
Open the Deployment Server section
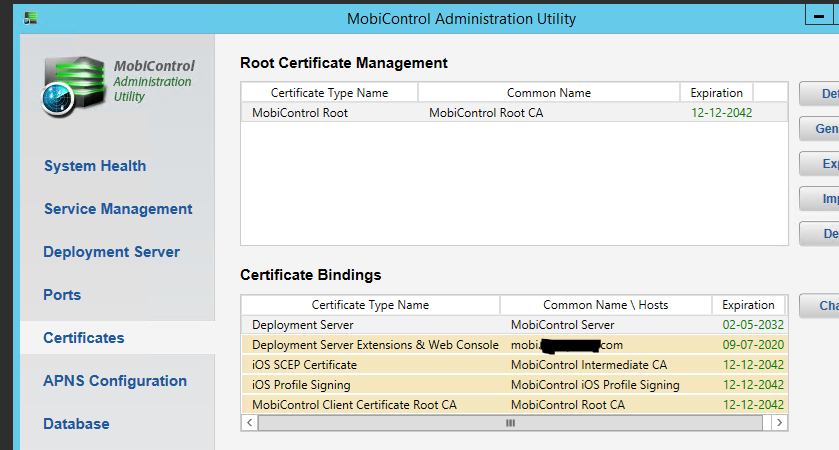[111, 252]
